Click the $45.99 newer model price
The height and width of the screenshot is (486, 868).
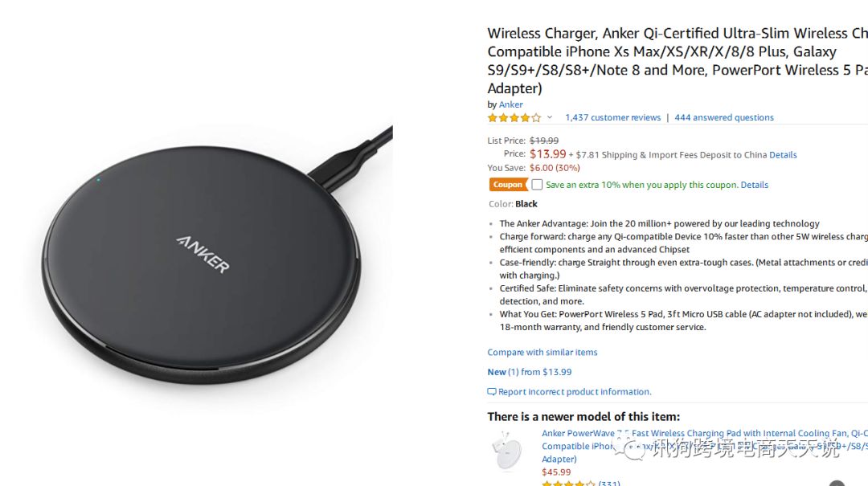(x=556, y=472)
